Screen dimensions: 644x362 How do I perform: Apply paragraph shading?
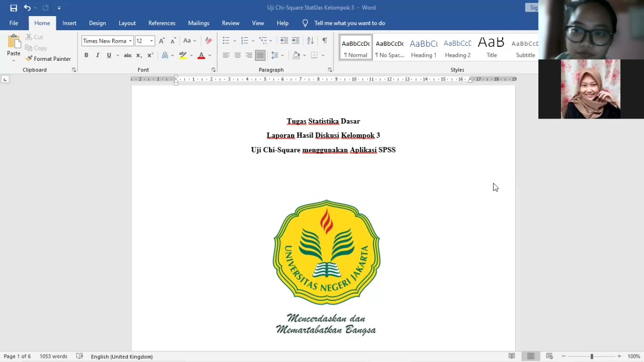click(x=296, y=55)
